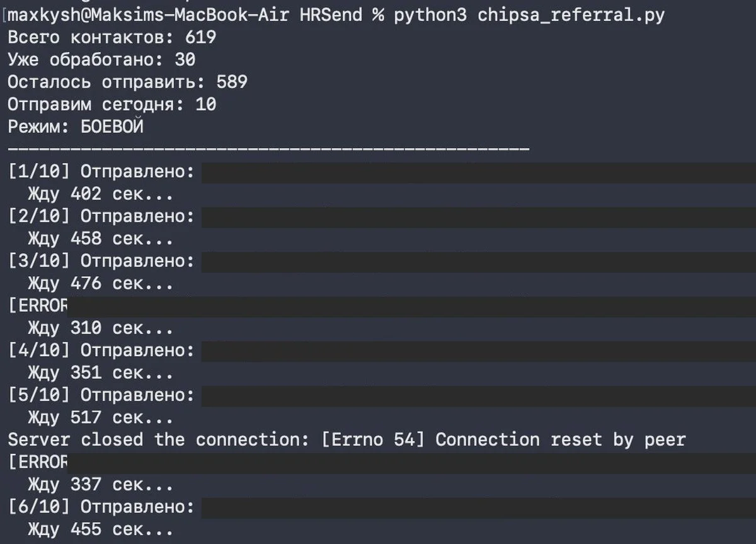Click the "[1/10] Отправлено:" text
The width and height of the screenshot is (756, 544).
(101, 172)
